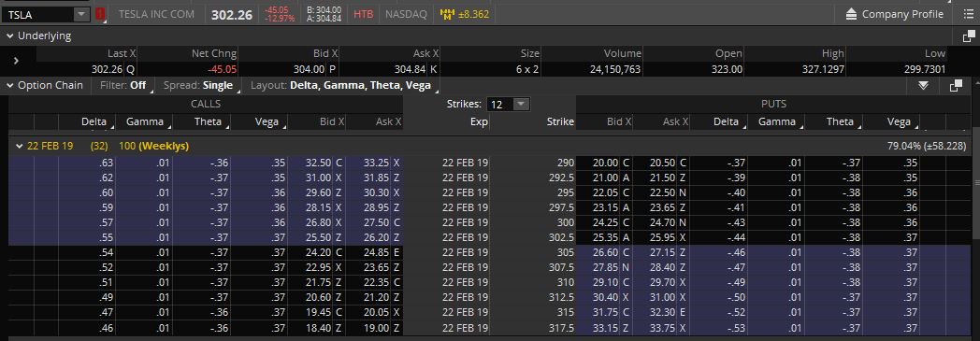The width and height of the screenshot is (980, 341).
Task: Click the call ask 26.20 at 302.5 strike
Action: click(377, 237)
